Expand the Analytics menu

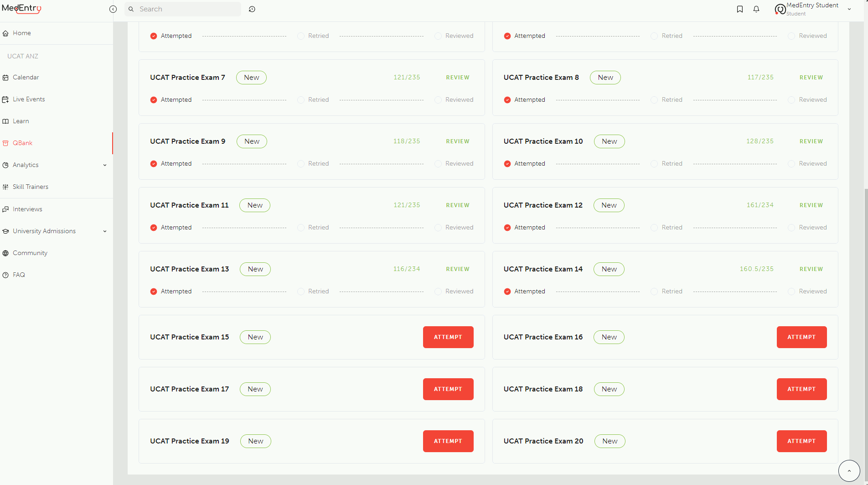click(x=26, y=165)
